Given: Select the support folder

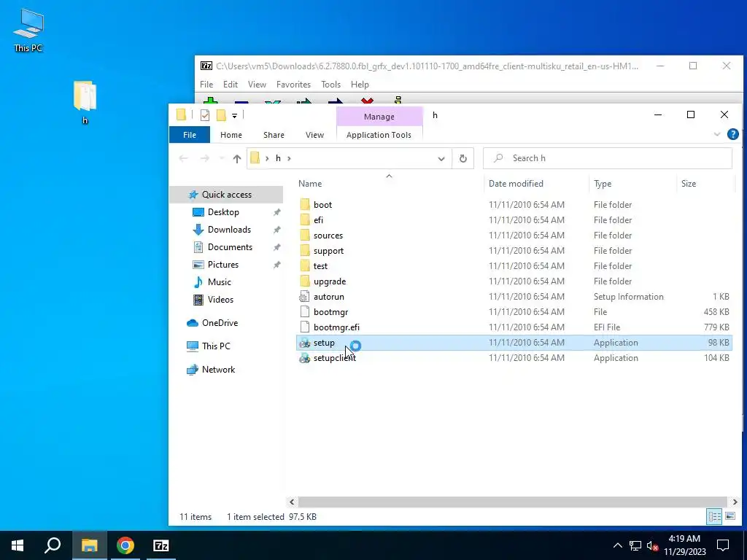Looking at the screenshot, I should pos(514,251).
